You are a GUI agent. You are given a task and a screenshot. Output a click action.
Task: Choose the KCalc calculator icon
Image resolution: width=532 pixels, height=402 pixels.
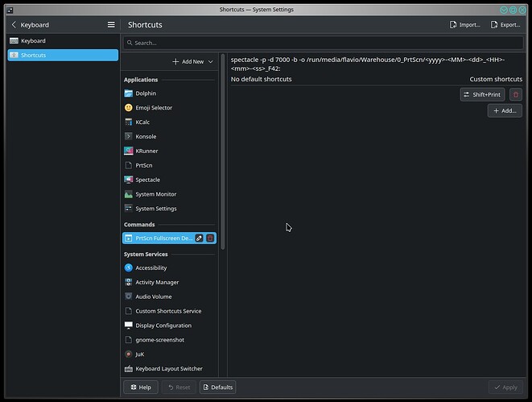128,122
